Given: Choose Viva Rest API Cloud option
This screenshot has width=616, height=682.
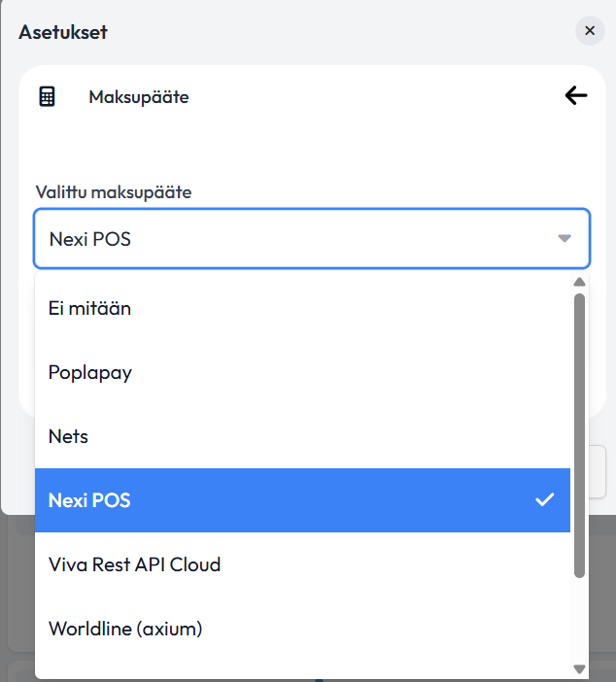Looking at the screenshot, I should [302, 564].
